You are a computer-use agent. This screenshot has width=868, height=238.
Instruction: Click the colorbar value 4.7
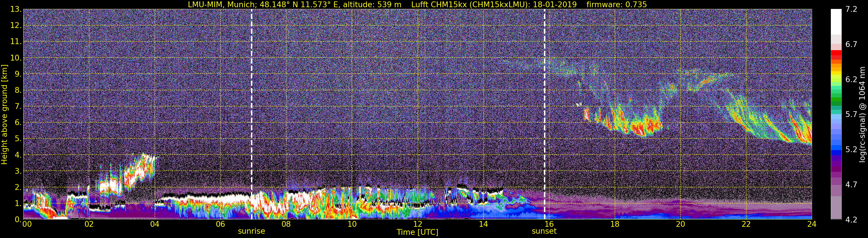[851, 185]
